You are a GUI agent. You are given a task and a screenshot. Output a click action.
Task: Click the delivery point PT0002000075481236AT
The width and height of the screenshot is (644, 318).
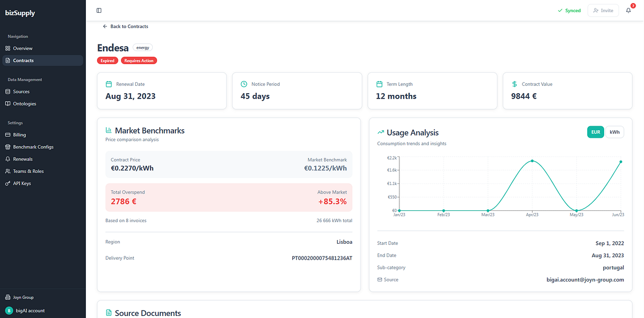[x=322, y=258]
